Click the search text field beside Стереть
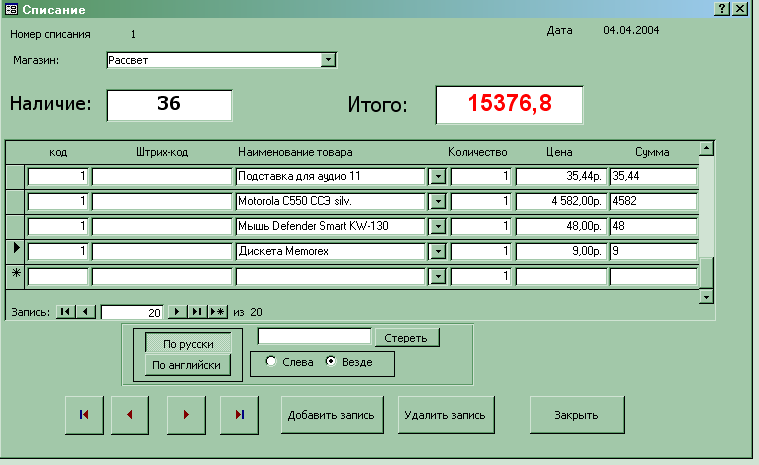The height and width of the screenshot is (465, 759). 314,337
